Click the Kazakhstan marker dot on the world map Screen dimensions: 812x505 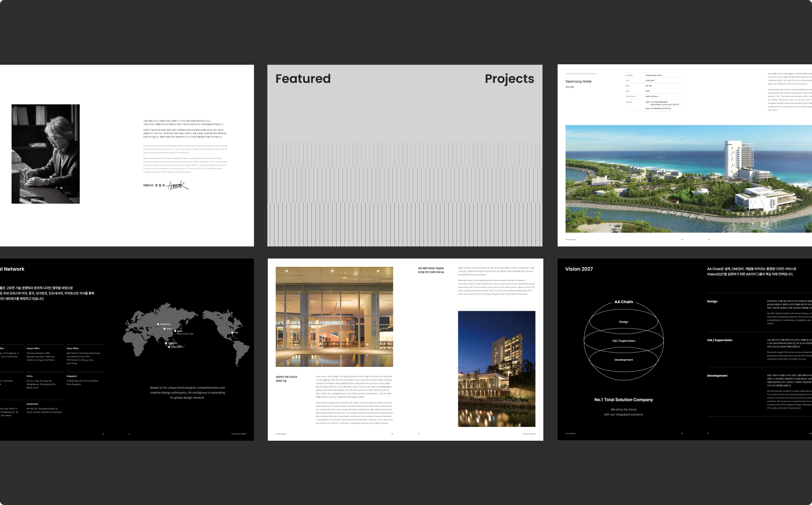click(x=158, y=324)
